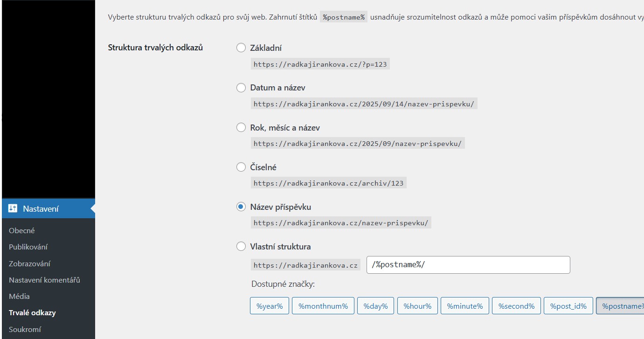The height and width of the screenshot is (339, 644).
Task: Select the Základní permalink structure
Action: [241, 48]
